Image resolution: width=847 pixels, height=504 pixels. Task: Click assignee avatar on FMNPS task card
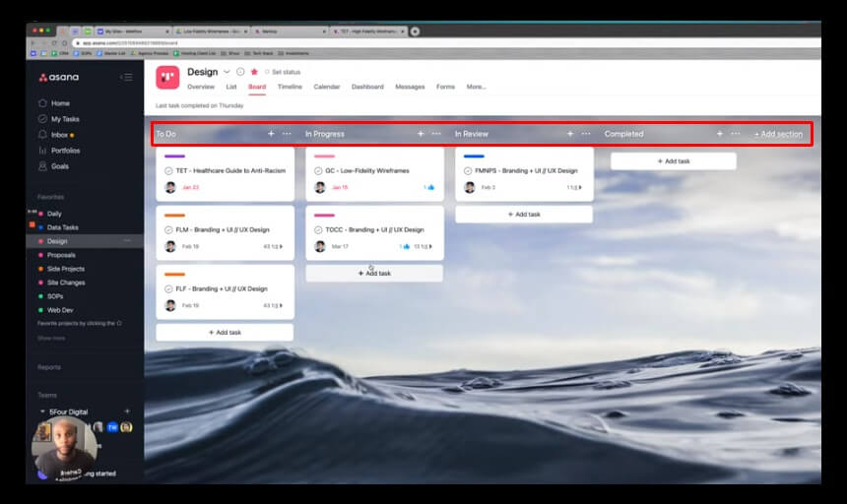(470, 187)
